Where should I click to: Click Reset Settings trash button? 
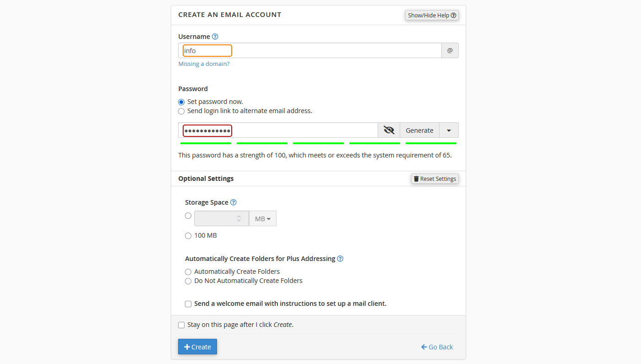pos(435,179)
